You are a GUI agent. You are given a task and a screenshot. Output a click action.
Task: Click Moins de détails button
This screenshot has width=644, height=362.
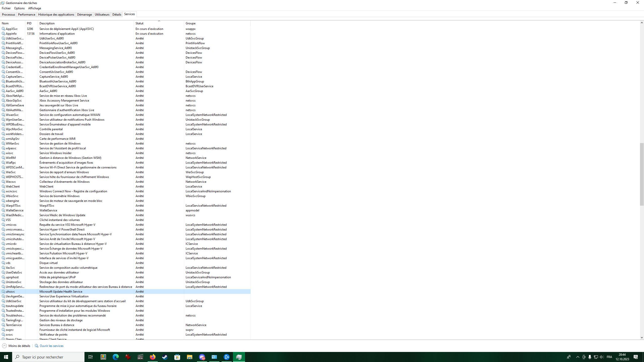pyautogui.click(x=17, y=346)
